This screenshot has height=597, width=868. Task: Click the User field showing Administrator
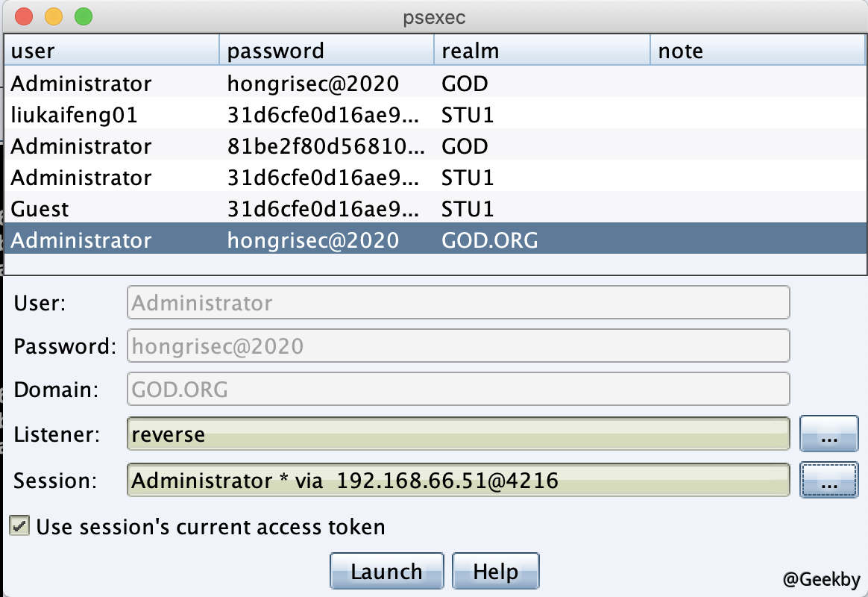[x=458, y=303]
